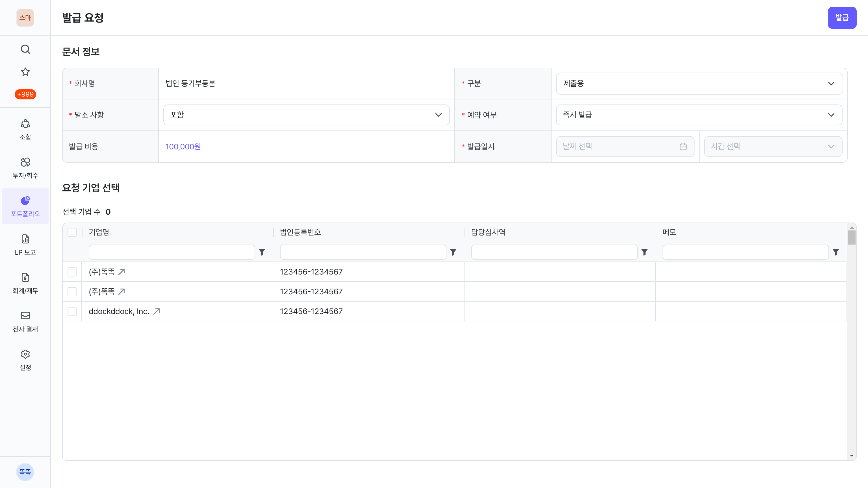
Task: Go to the 회계/재무 menu
Action: click(25, 283)
